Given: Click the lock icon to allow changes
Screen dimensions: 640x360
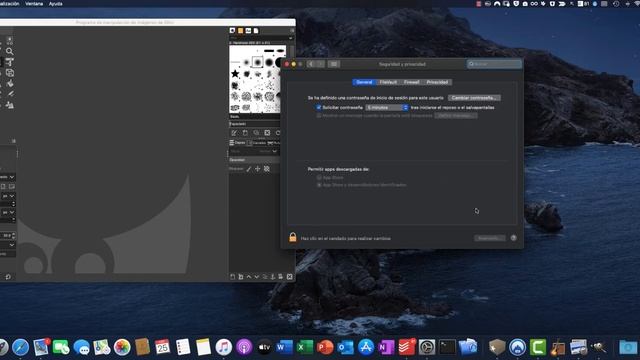Looking at the screenshot, I should tap(293, 237).
